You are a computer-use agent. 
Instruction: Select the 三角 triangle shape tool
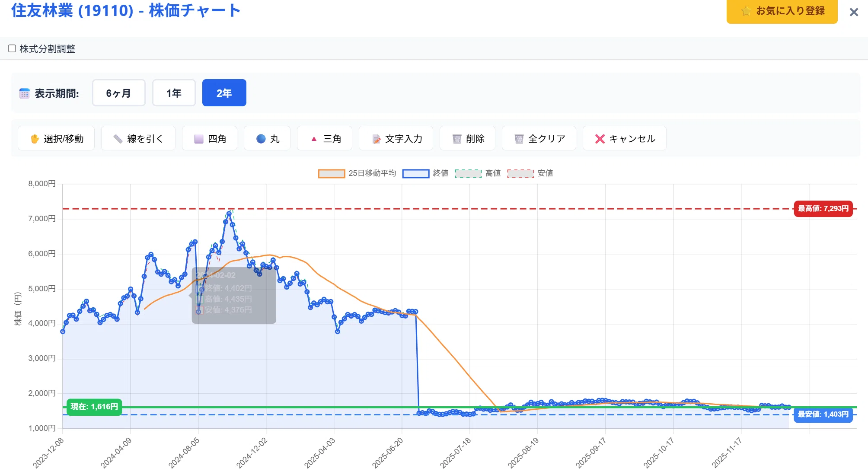point(325,138)
